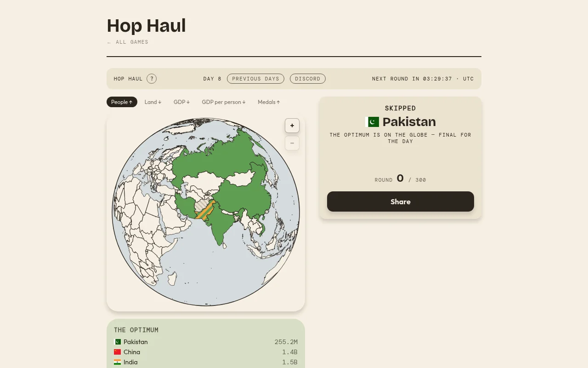
Task: Click the China flag in The Optimum list
Action: point(117,352)
